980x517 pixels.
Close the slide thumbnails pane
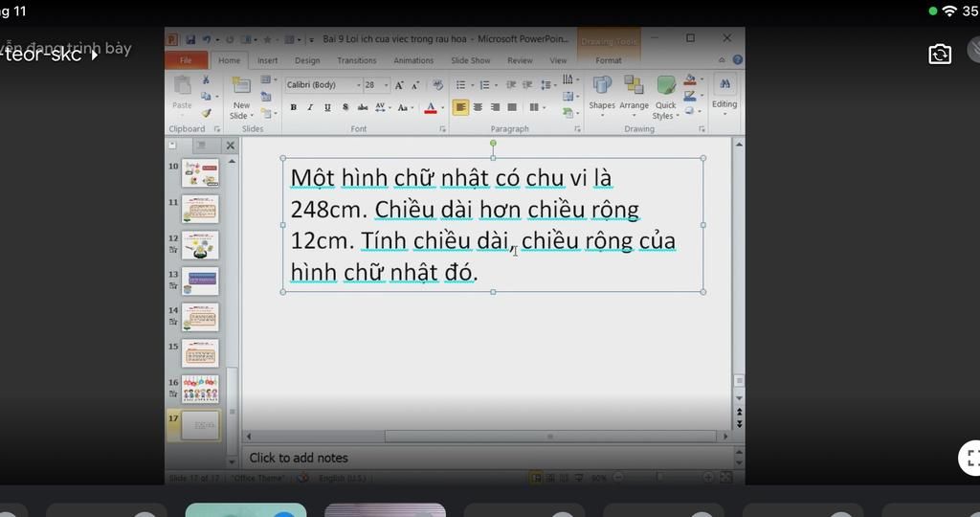click(x=230, y=145)
